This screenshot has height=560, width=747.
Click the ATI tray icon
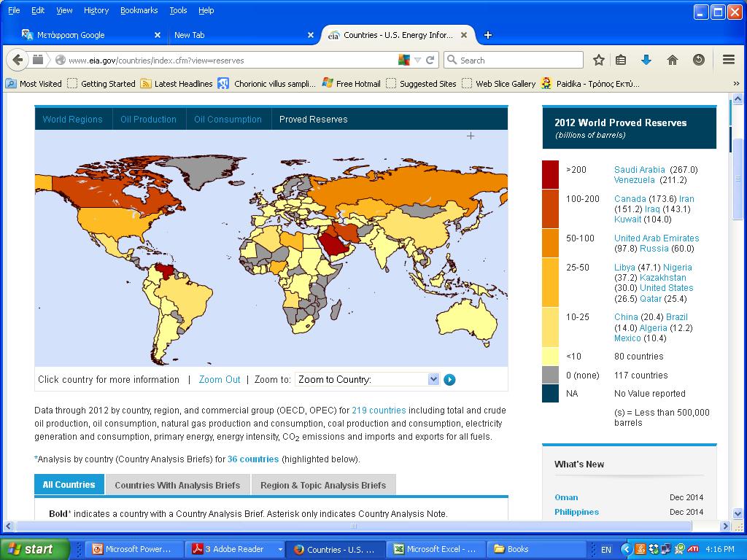(x=693, y=549)
